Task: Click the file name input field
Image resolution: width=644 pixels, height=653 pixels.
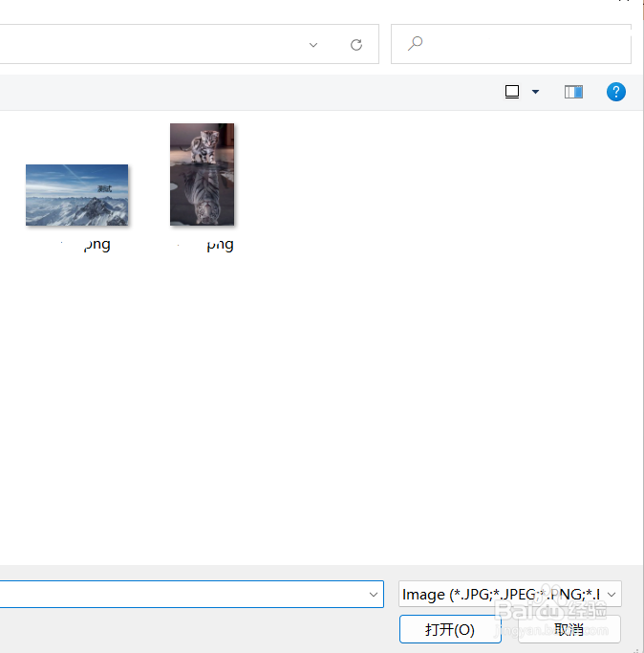Action: [191, 594]
